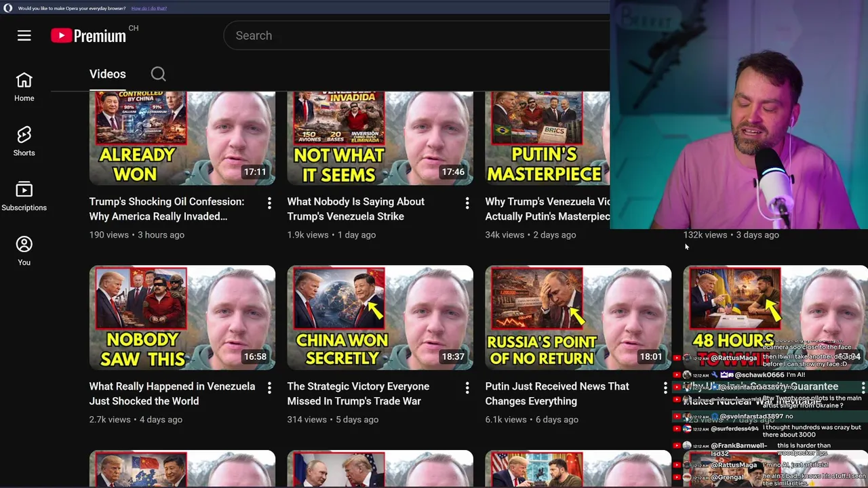Image resolution: width=868 pixels, height=488 pixels.
Task: Open title 'What Really Happened in Venezuela'
Action: 172,394
